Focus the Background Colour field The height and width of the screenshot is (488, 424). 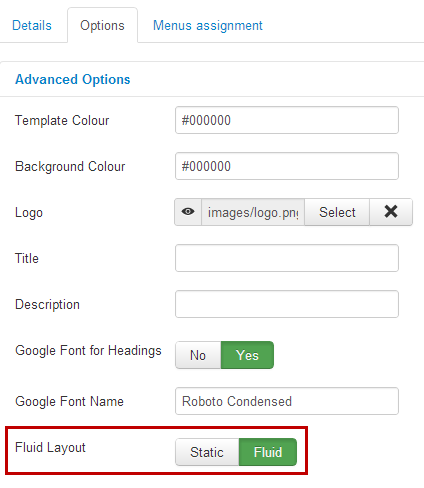[287, 166]
